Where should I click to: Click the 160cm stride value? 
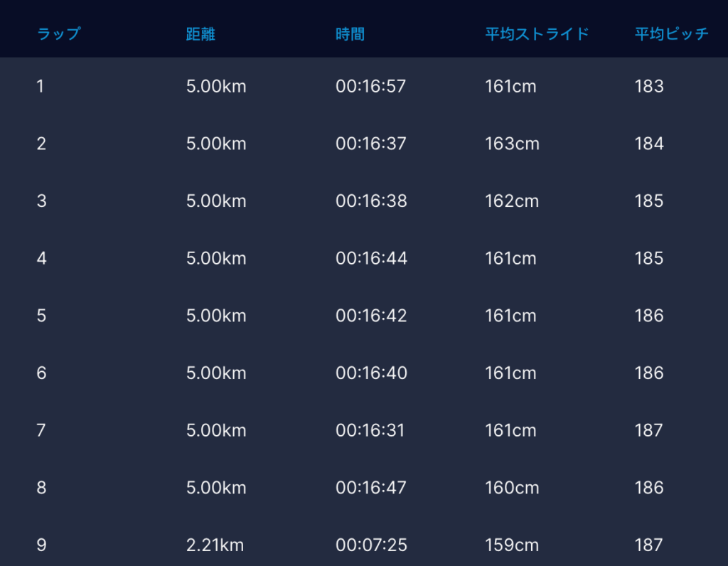512,488
